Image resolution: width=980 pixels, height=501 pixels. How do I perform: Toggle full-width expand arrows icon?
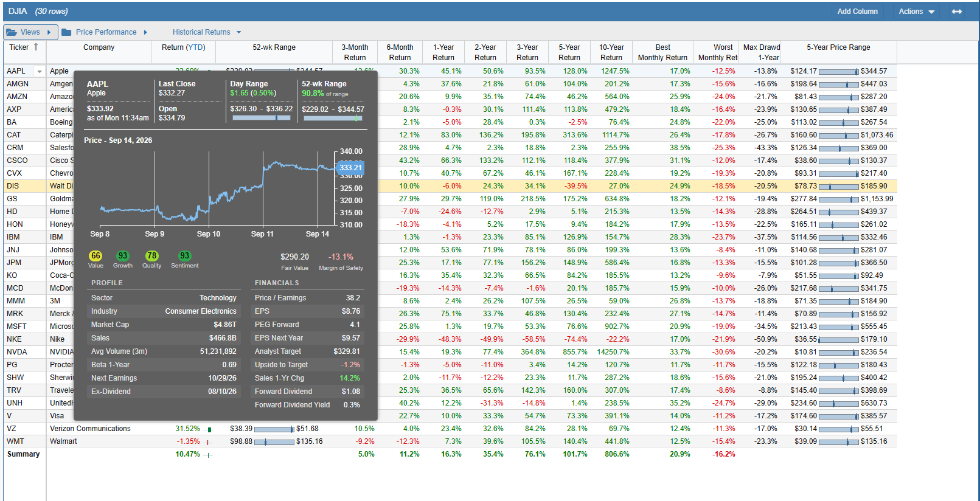957,12
